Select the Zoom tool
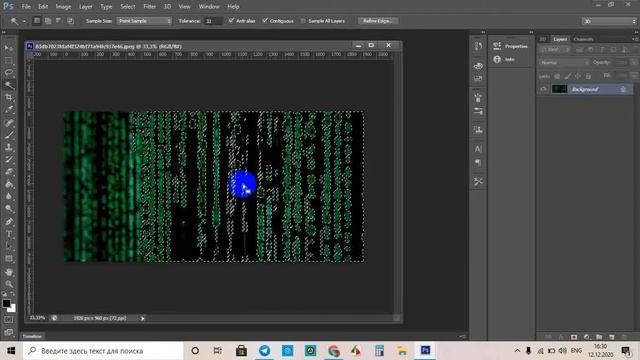 point(9,284)
